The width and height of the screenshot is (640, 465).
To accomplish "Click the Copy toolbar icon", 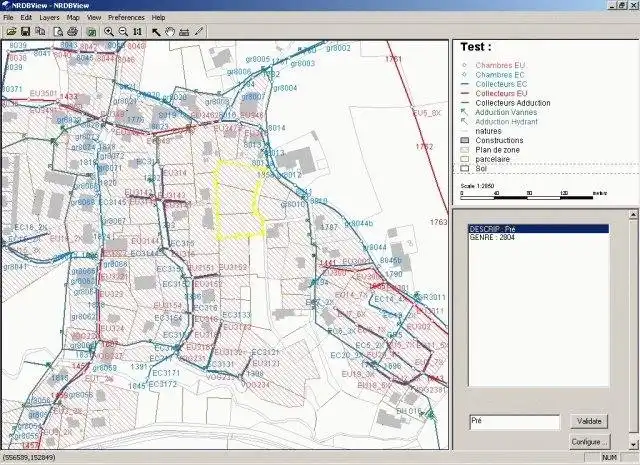I will (x=40, y=32).
